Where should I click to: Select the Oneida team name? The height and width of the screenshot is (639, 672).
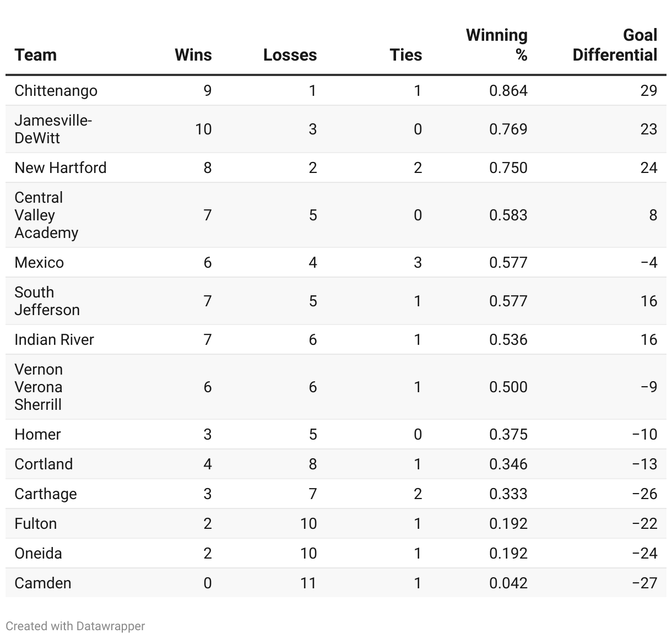38,553
